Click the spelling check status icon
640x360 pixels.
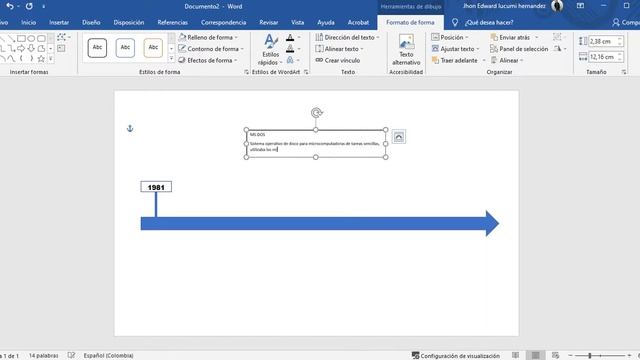pyautogui.click(x=71, y=356)
